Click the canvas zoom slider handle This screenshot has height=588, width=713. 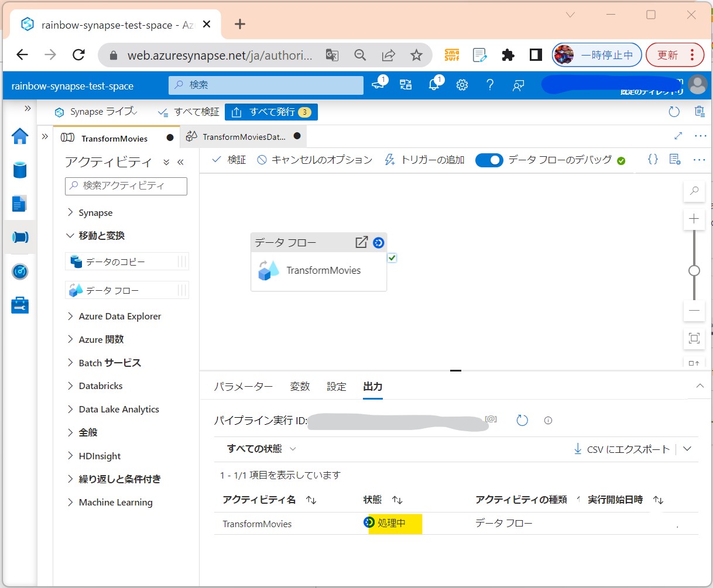(x=694, y=270)
